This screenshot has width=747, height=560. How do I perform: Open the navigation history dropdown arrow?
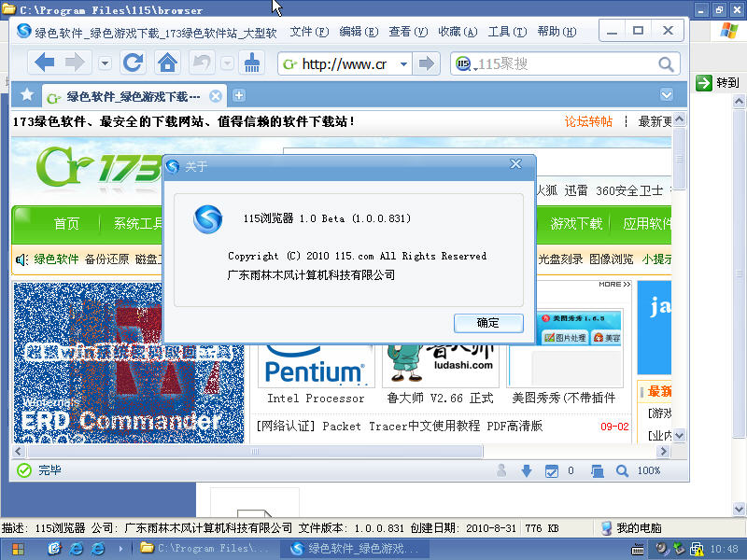tap(106, 63)
